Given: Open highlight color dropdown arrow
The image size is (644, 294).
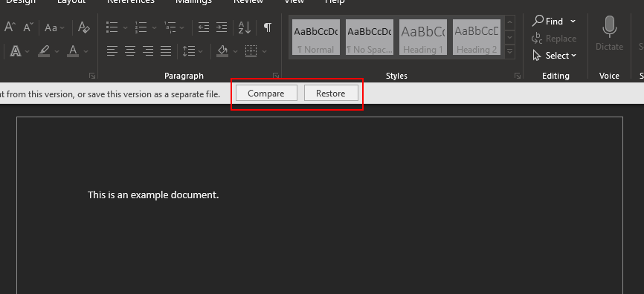Looking at the screenshot, I should tap(57, 52).
